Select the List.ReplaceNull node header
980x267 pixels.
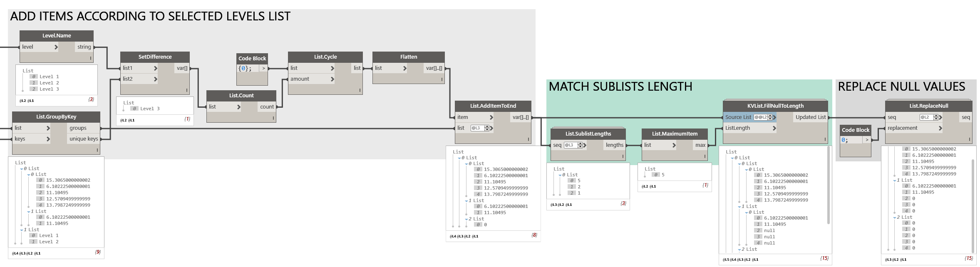[929, 106]
